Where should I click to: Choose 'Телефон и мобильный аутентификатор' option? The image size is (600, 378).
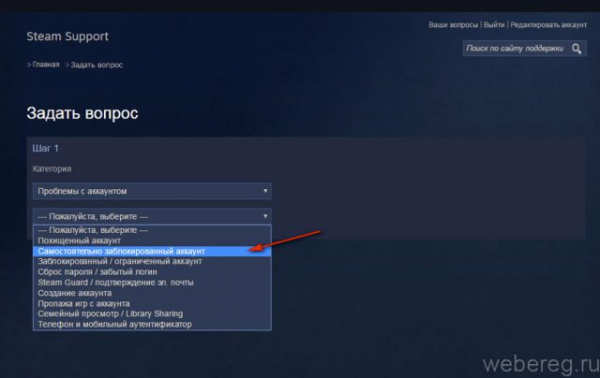click(152, 324)
